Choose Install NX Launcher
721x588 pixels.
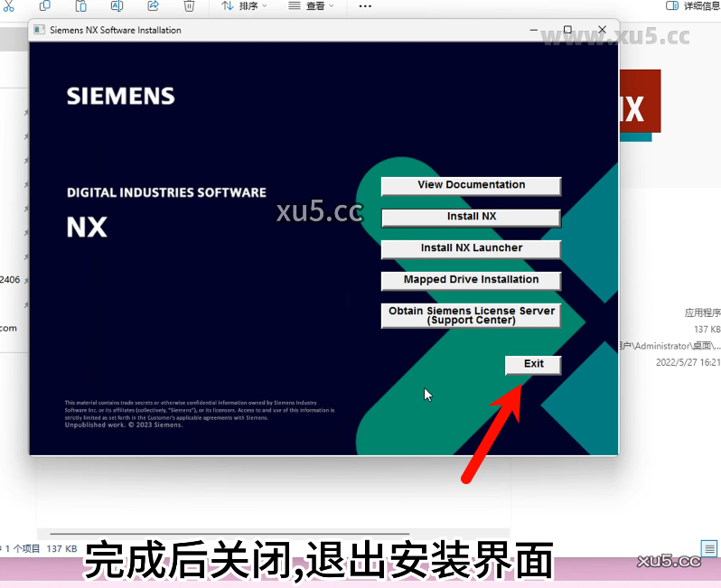[471, 248]
